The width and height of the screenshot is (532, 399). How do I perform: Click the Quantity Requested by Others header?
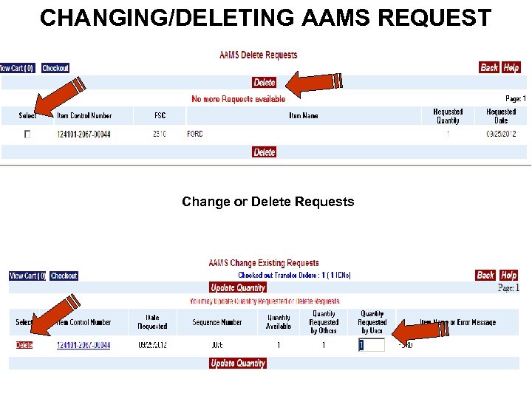(324, 321)
